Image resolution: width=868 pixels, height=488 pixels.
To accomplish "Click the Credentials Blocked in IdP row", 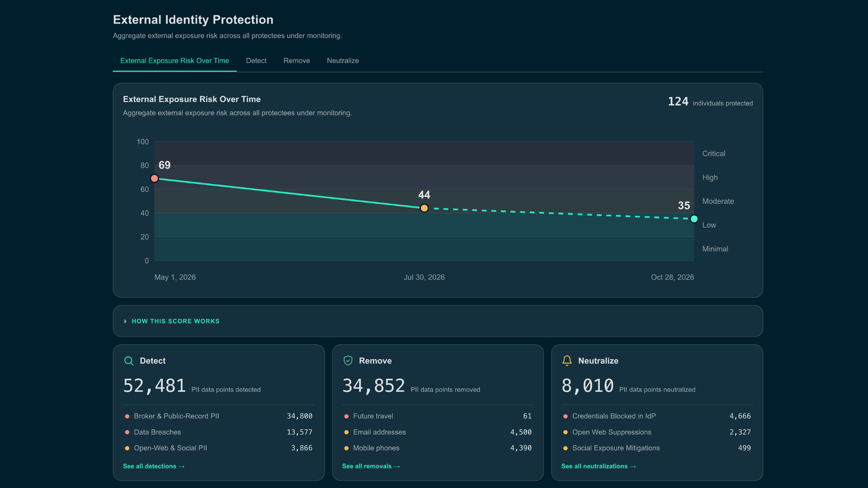I will pyautogui.click(x=657, y=416).
